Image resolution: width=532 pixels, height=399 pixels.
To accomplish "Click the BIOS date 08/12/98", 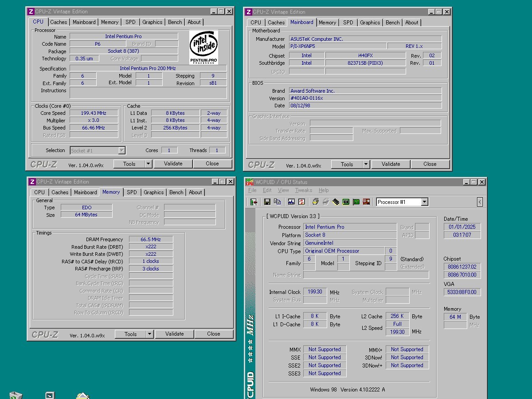I will coord(365,106).
